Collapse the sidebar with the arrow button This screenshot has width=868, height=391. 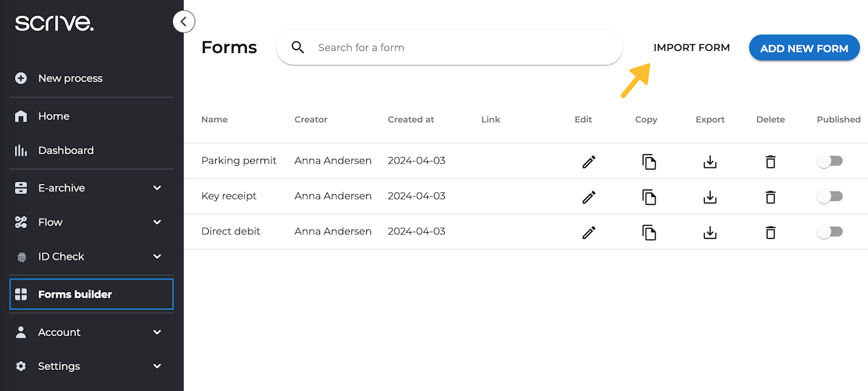[x=184, y=22]
